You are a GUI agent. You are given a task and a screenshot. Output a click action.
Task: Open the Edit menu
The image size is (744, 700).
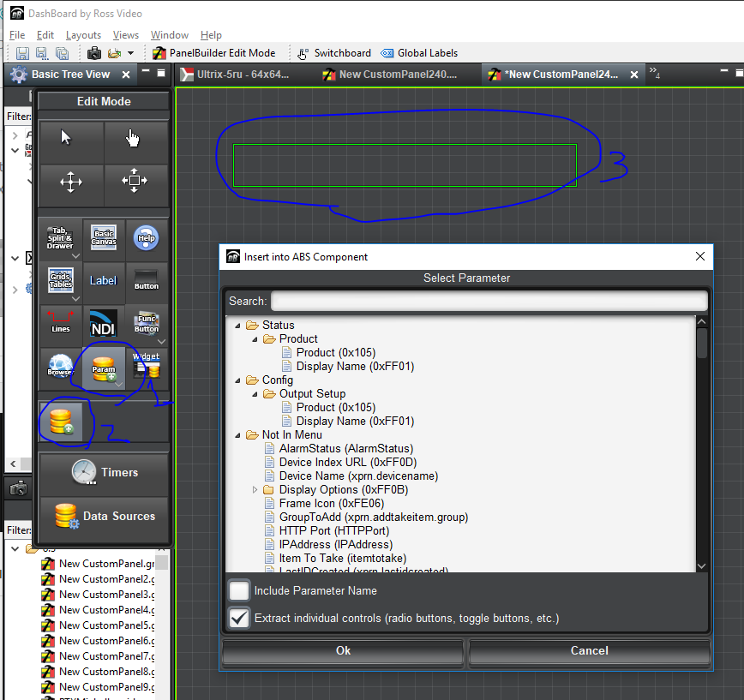[x=45, y=35]
